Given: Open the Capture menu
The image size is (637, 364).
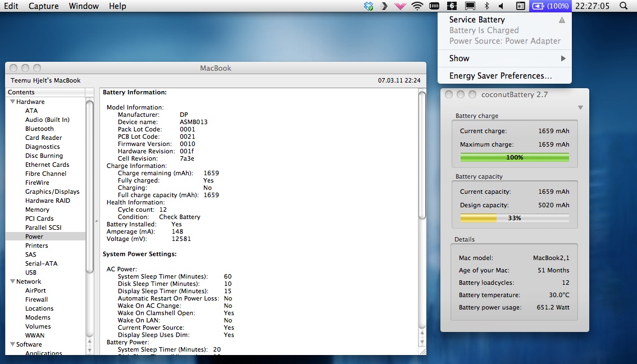Looking at the screenshot, I should [43, 6].
